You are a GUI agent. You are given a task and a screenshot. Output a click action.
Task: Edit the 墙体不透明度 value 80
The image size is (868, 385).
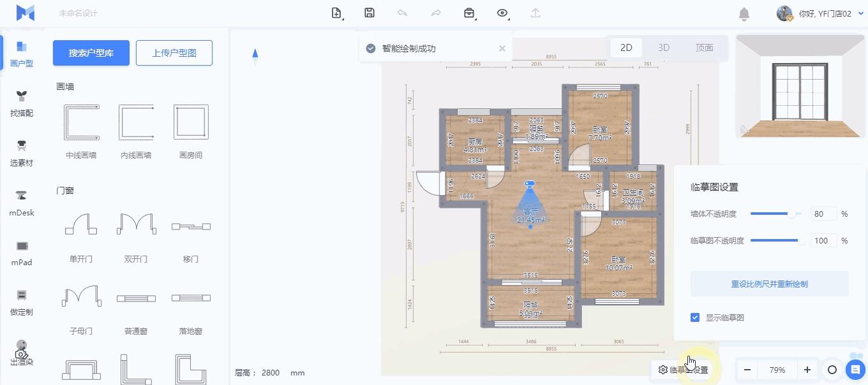pos(823,214)
